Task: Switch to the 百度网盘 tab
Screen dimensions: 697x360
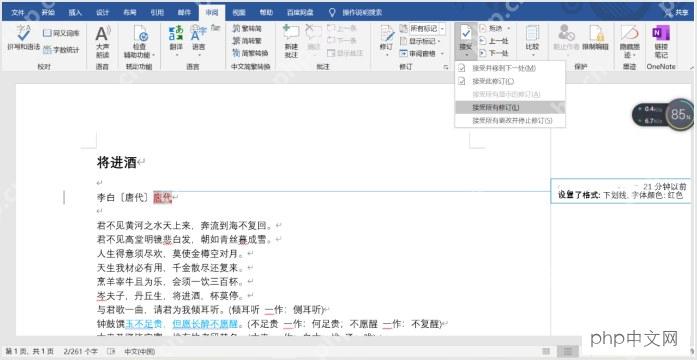Action: pos(299,12)
